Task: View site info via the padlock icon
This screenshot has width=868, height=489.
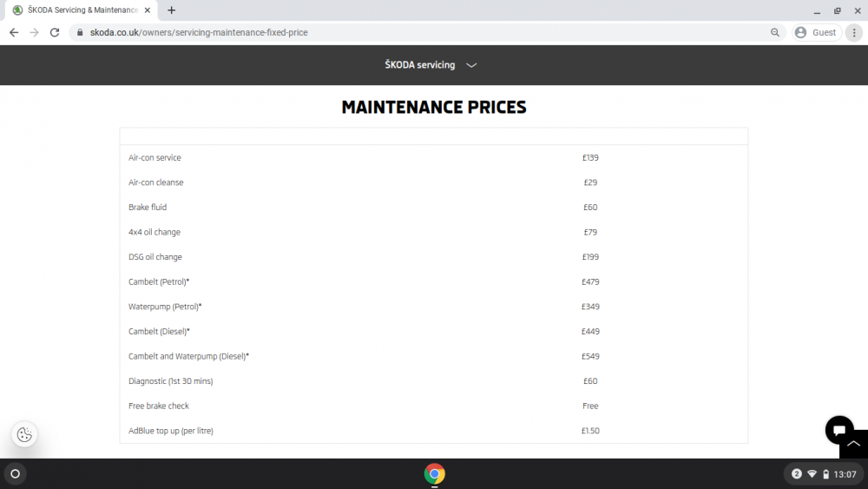Action: pyautogui.click(x=80, y=33)
